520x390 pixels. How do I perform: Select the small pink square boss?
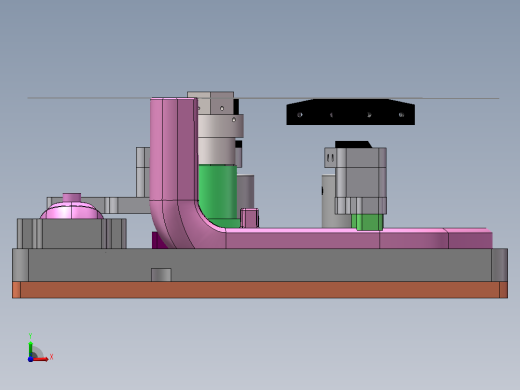pos(249,218)
